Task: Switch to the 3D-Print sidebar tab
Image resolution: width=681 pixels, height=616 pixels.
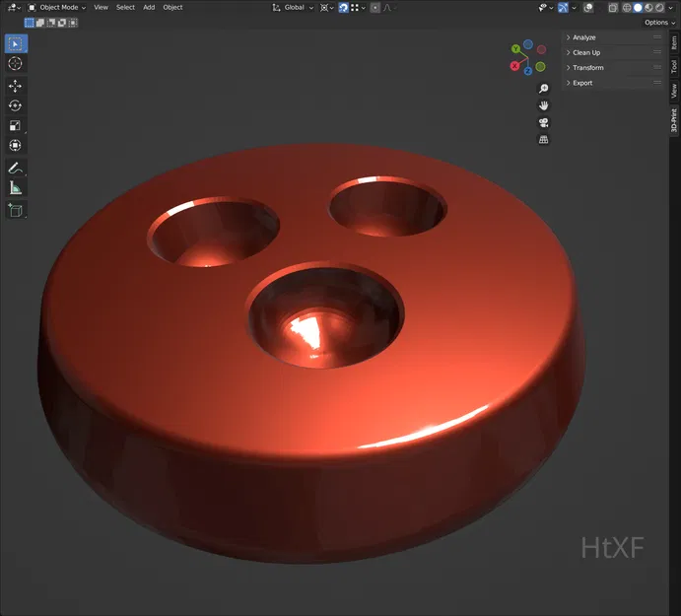Action: tap(674, 120)
